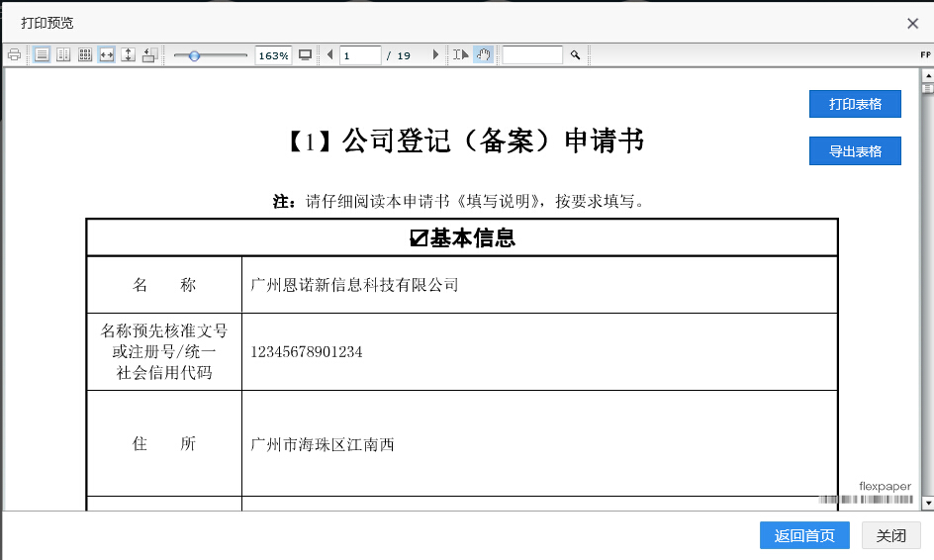Click the address 广州市海珠区江南西
The image size is (934, 560).
tap(323, 444)
